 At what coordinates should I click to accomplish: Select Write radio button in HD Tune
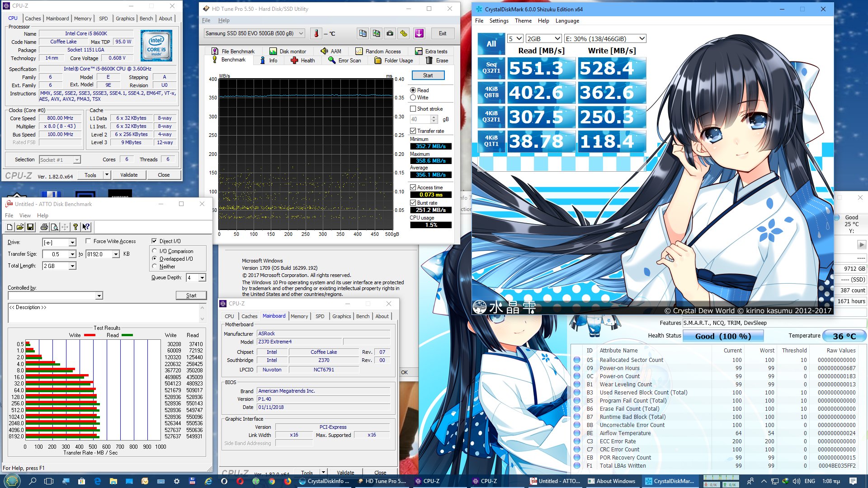[x=413, y=98]
